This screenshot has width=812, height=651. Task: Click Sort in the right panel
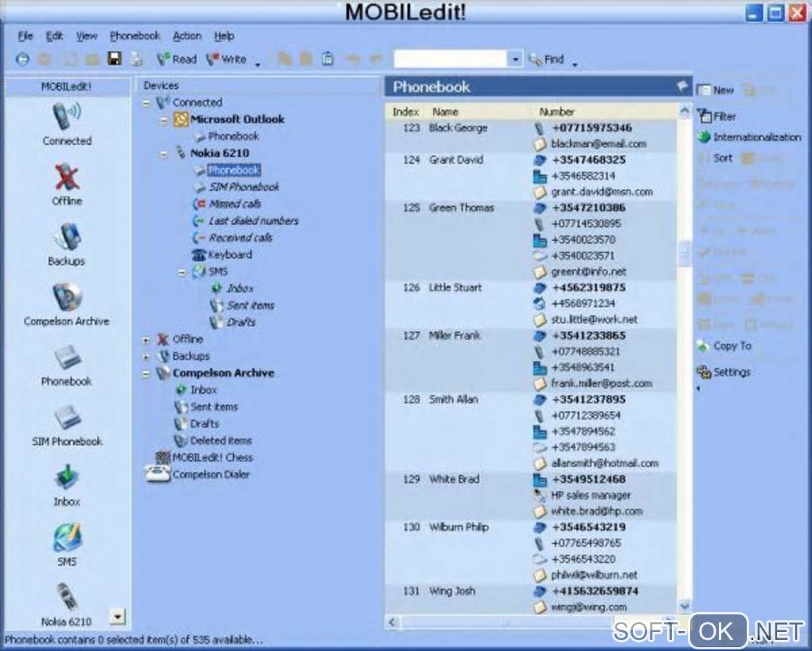[716, 158]
